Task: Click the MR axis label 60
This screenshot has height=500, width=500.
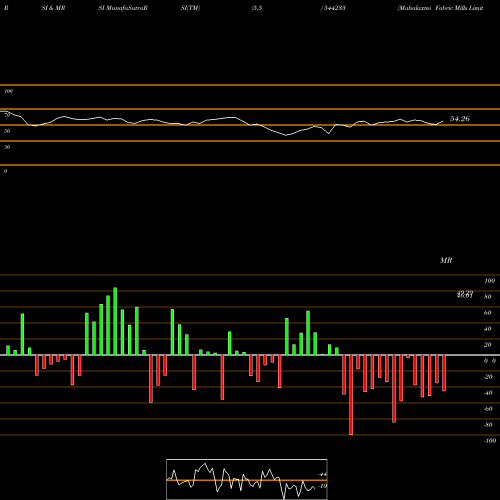Action: [488, 313]
